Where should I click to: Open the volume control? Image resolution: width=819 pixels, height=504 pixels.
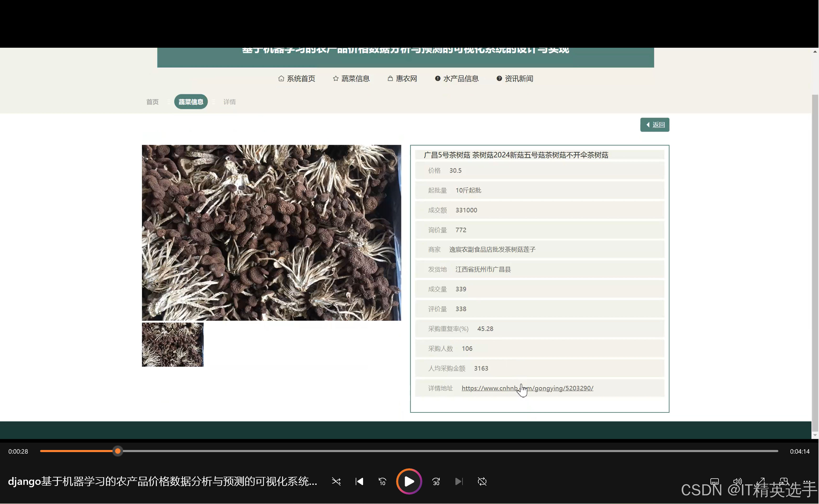[x=737, y=481]
